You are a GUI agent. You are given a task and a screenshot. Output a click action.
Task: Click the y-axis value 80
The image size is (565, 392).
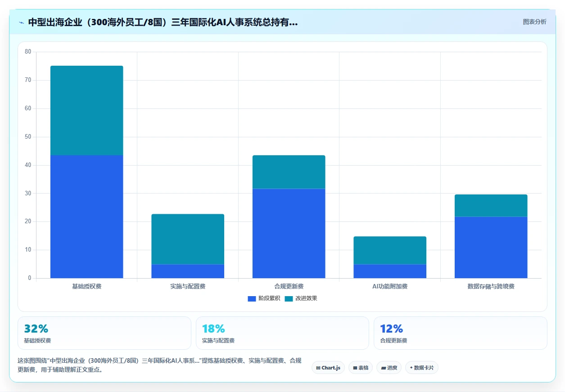(28, 52)
